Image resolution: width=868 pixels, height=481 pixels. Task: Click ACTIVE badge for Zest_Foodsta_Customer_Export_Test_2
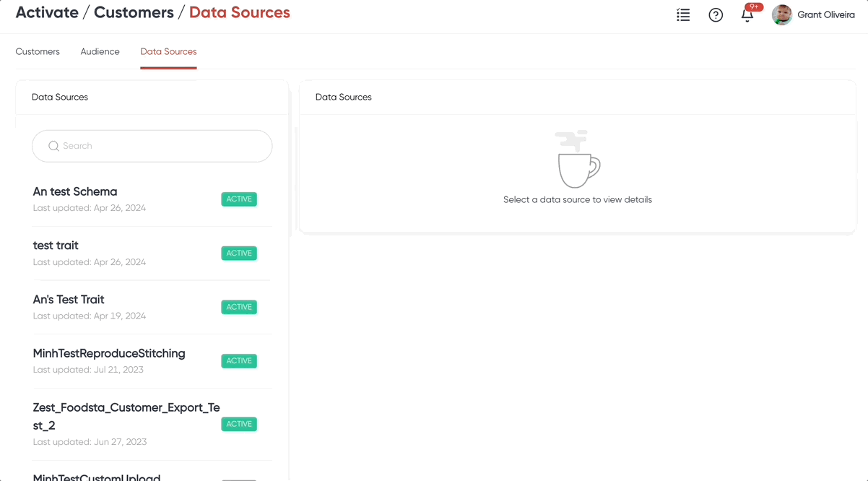click(239, 424)
